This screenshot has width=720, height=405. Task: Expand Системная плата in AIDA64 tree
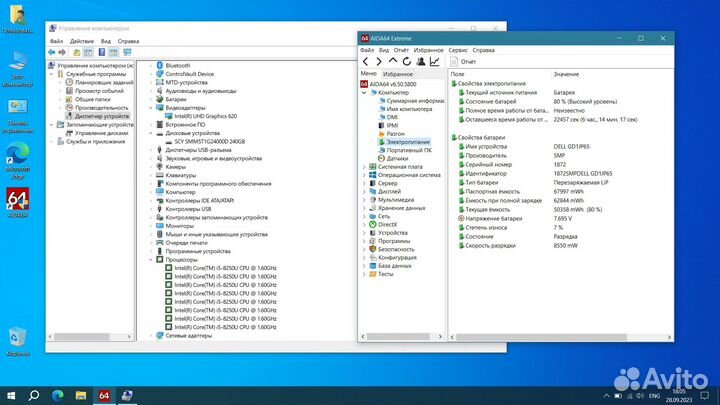tap(364, 167)
